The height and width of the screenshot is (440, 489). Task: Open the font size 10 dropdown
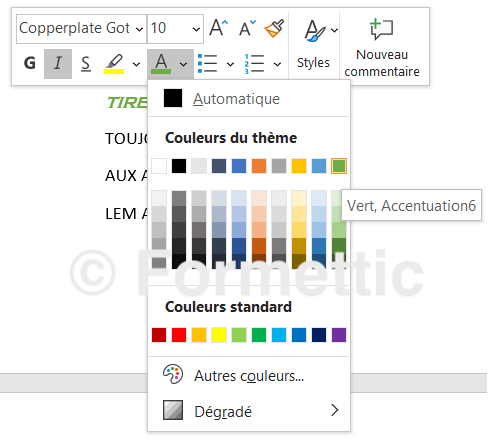175,28
